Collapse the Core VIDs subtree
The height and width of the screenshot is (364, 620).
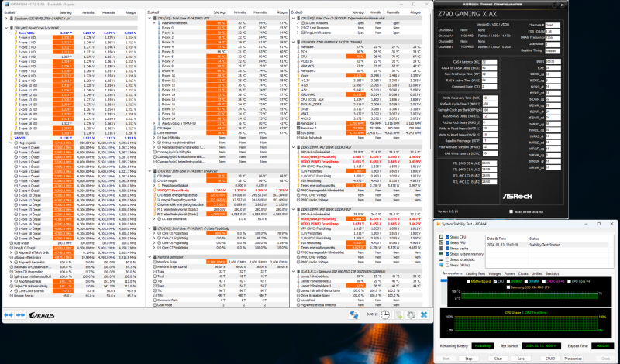[11, 33]
